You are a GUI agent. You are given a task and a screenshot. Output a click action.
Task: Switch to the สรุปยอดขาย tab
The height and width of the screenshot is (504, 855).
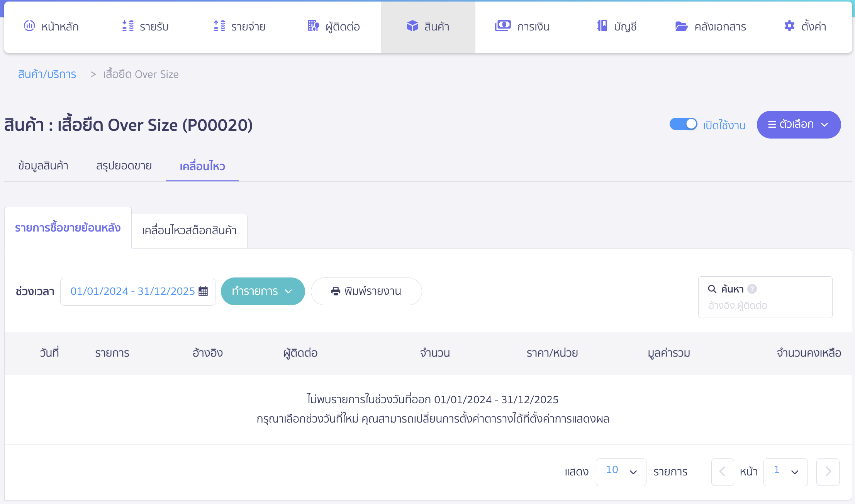[124, 166]
